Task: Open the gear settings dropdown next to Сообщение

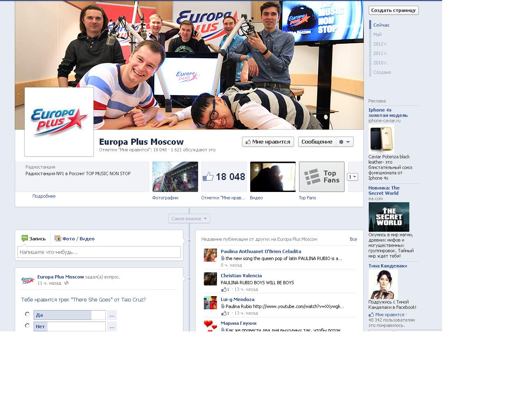Action: tap(345, 142)
